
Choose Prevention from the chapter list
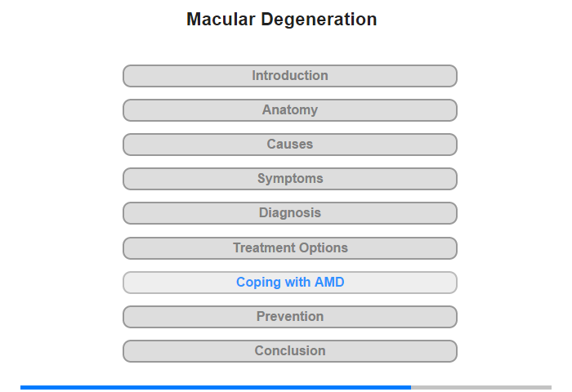(289, 317)
